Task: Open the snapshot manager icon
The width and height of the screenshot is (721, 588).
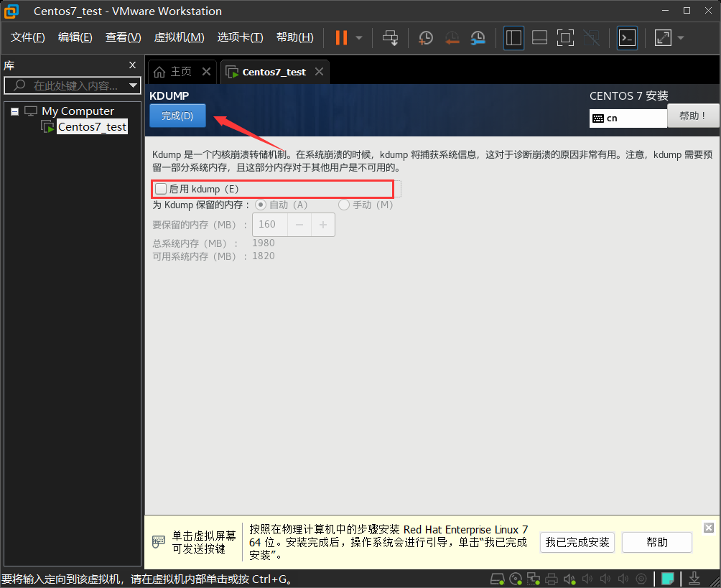Action: point(478,37)
